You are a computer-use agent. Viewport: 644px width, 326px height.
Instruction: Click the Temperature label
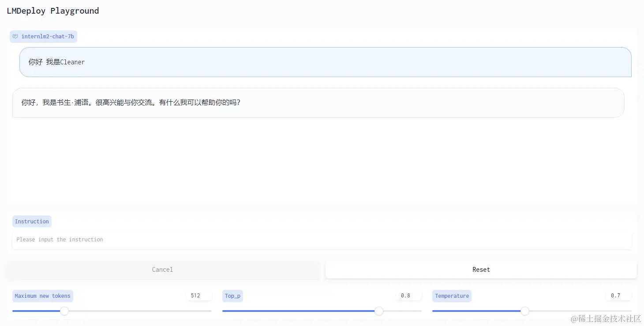(x=452, y=296)
